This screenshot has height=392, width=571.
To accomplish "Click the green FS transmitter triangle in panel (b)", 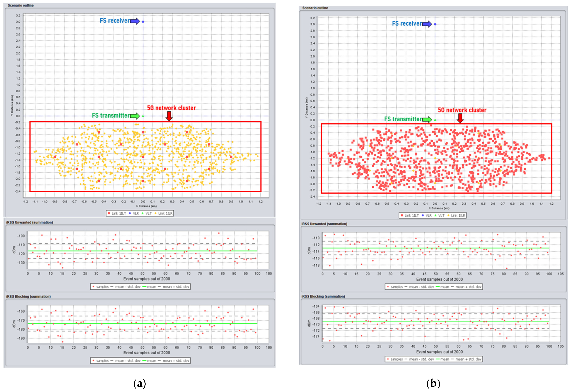I will [x=435, y=120].
